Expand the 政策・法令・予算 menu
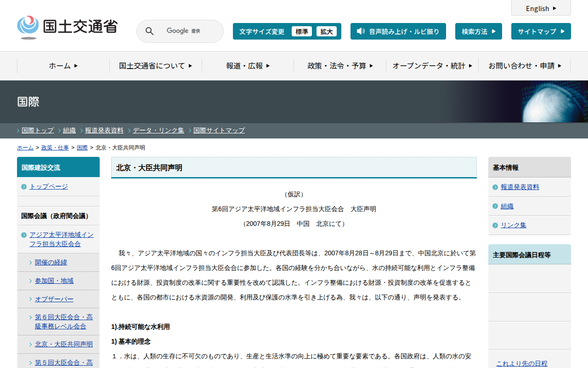Viewport: 588px width, 368px height. coord(340,66)
